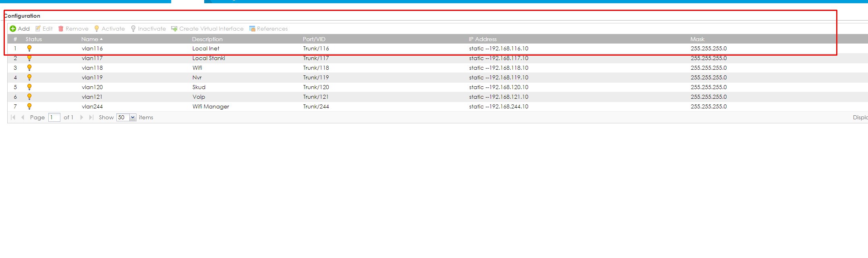Click status bulb icon for vlan116
The image size is (868, 258).
[29, 48]
